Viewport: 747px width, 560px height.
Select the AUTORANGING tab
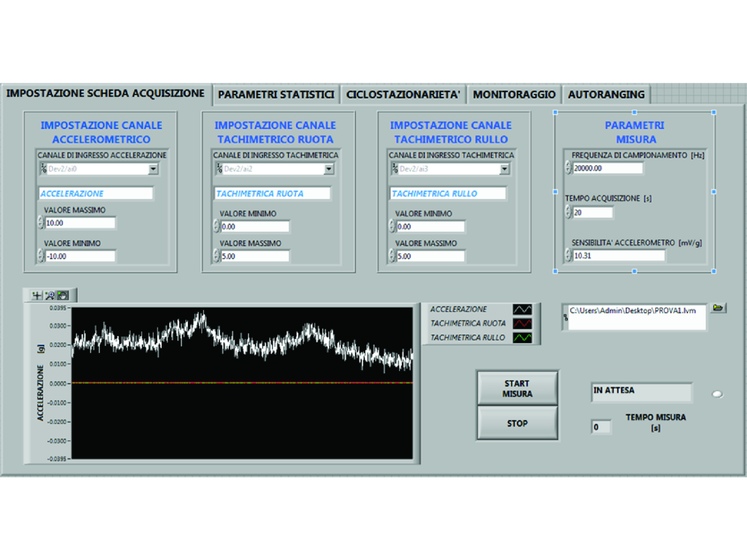pos(606,94)
